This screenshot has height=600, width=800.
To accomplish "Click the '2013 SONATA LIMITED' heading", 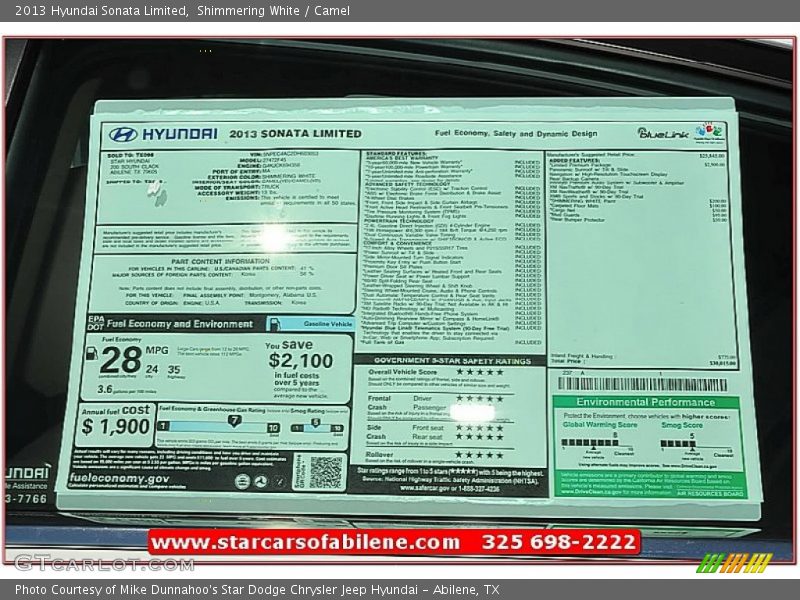I will (295, 134).
